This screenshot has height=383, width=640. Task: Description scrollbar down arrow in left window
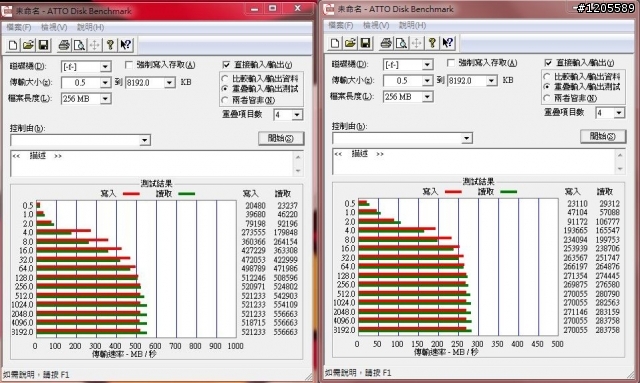coord(298,171)
